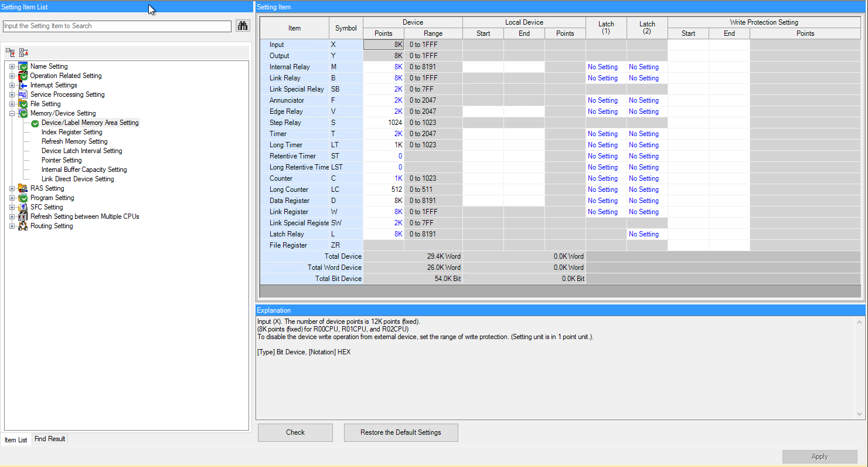This screenshot has height=467, width=868.
Task: Expand the Name Setting node
Action: point(12,66)
